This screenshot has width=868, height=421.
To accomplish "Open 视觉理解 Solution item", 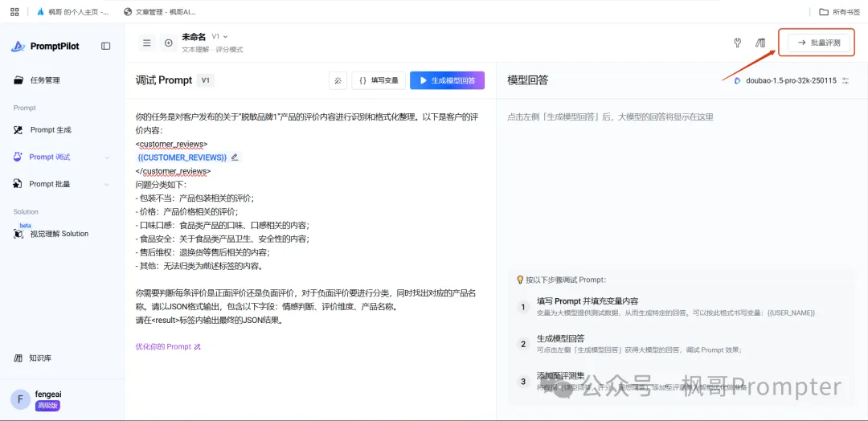I will tap(59, 234).
